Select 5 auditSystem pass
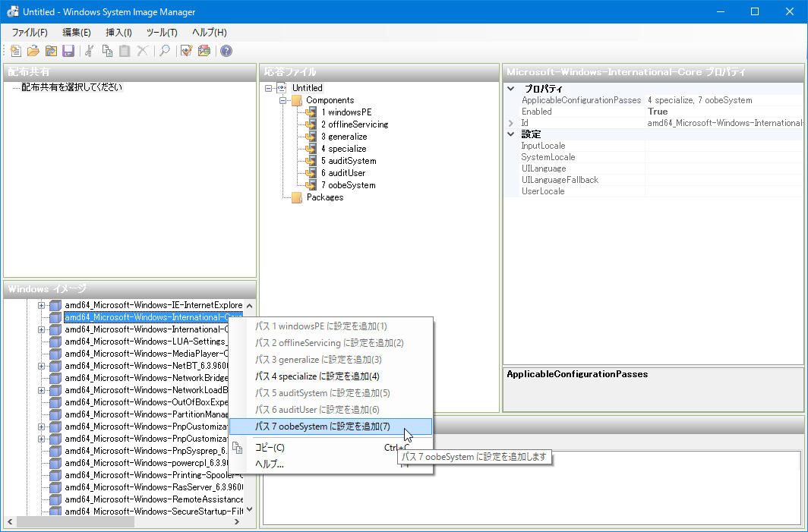The height and width of the screenshot is (532, 808). pyautogui.click(x=349, y=161)
